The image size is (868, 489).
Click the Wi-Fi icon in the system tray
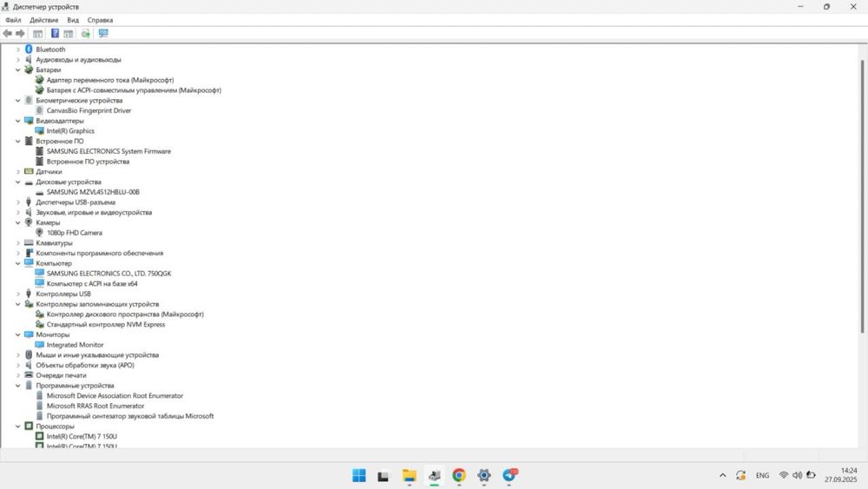click(x=783, y=475)
